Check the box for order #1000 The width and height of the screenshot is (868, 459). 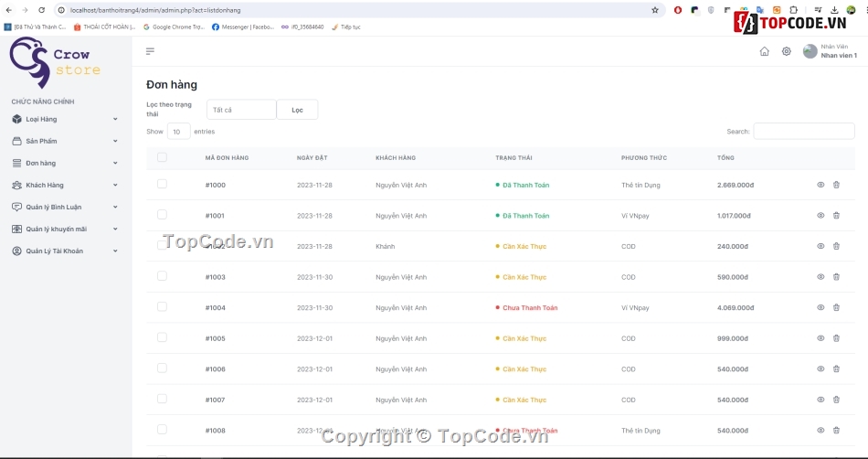[162, 184]
